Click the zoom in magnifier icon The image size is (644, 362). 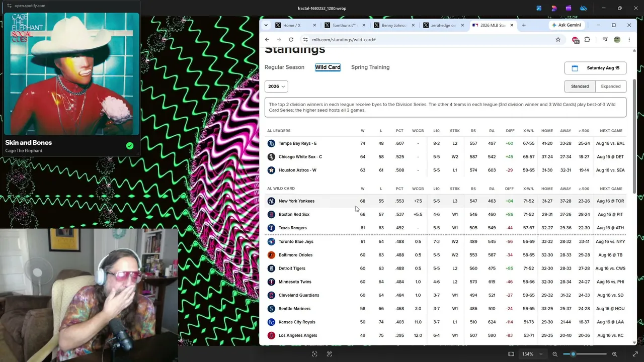point(615,354)
